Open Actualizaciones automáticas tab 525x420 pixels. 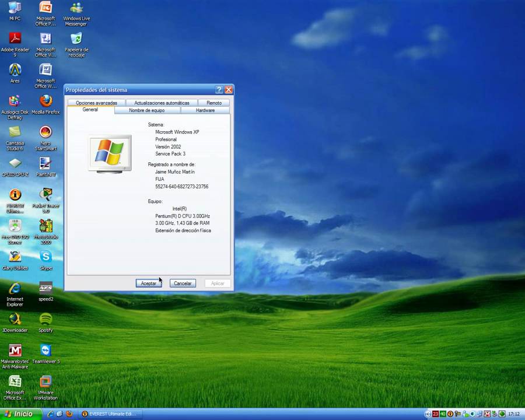[x=162, y=103]
